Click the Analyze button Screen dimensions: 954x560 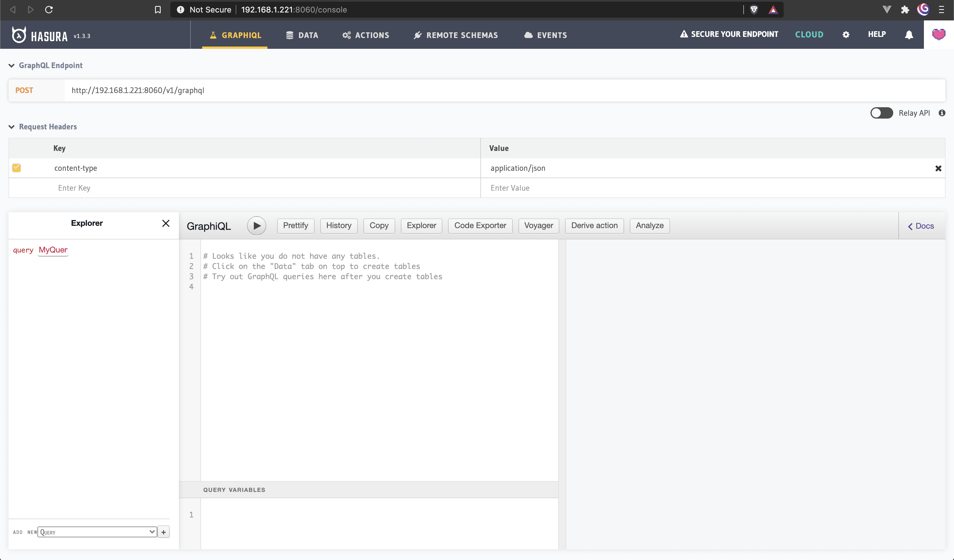coord(650,226)
